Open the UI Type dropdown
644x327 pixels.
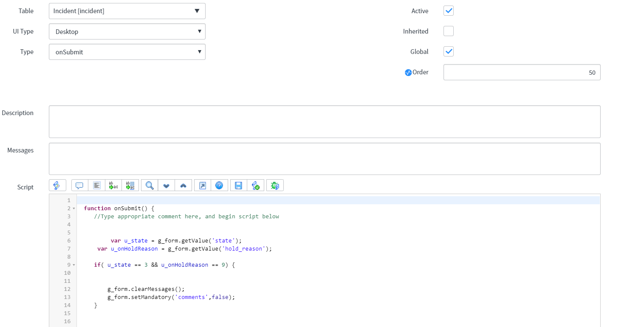click(x=127, y=31)
